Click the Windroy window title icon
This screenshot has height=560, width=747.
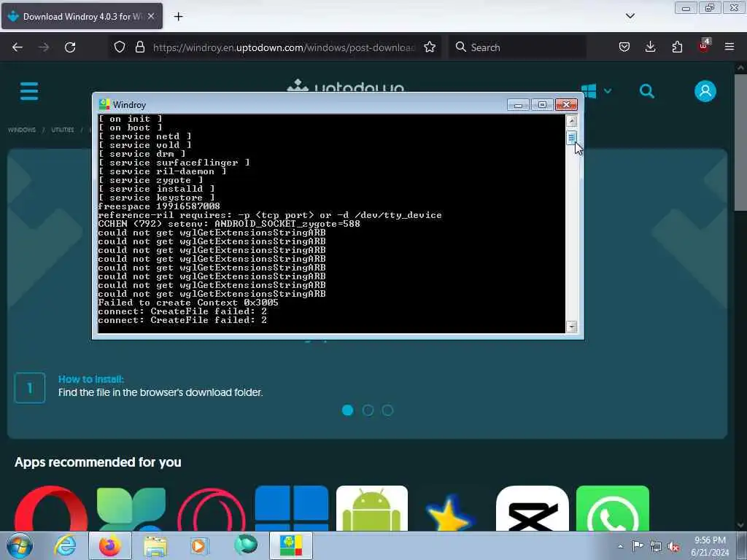104,104
